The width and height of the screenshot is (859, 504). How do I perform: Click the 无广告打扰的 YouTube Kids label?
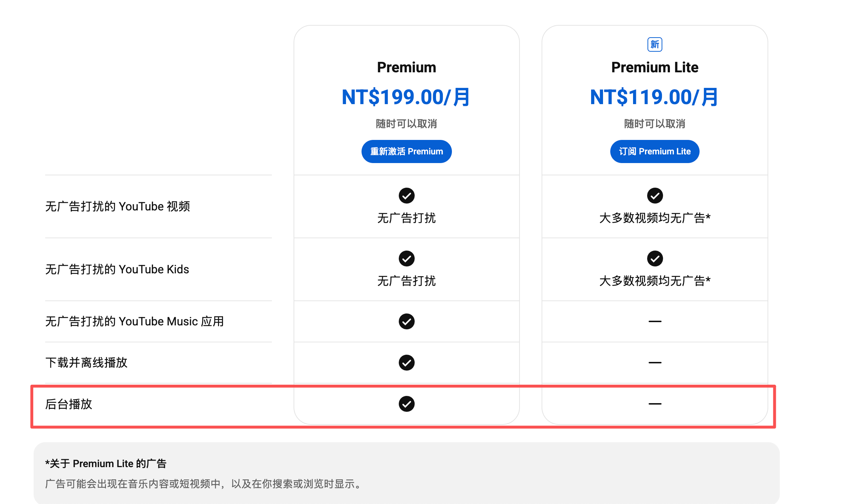coord(117,269)
